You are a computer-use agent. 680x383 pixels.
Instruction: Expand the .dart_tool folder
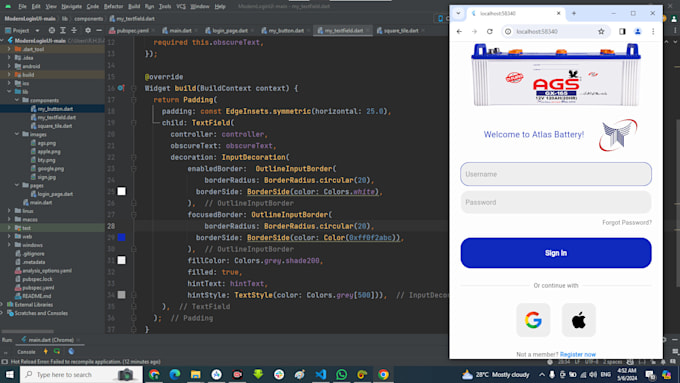[x=9, y=49]
